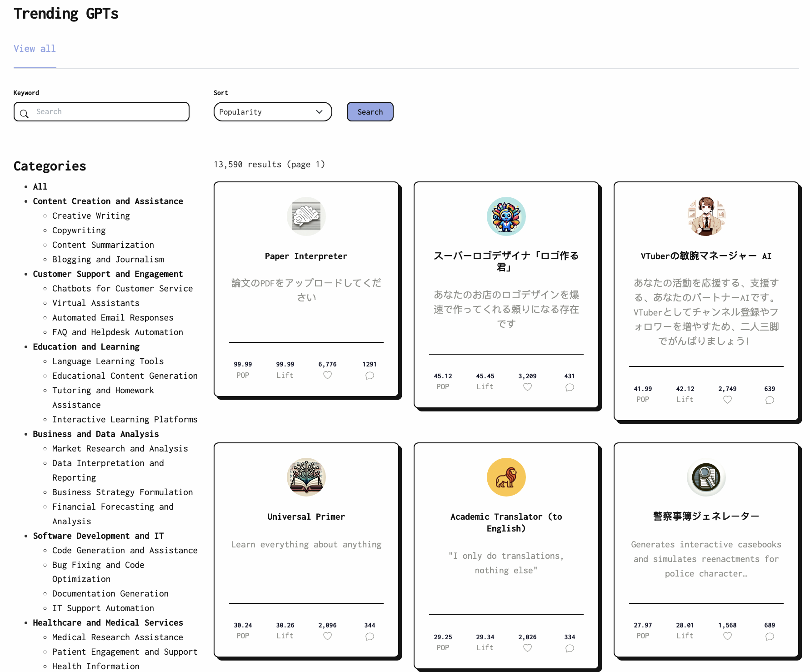This screenshot has height=672, width=810.
Task: Open the colorful peacock logo designer avatar
Action: [506, 216]
